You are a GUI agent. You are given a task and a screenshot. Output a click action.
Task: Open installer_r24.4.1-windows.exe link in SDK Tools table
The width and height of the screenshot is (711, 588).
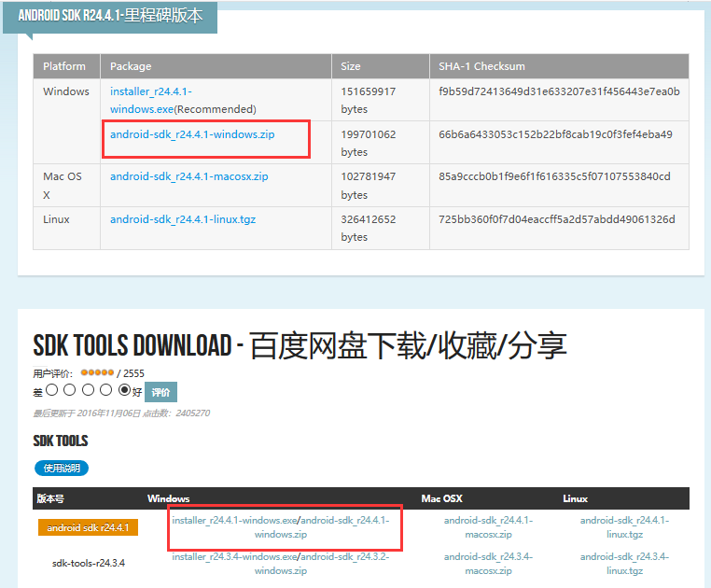click(234, 520)
